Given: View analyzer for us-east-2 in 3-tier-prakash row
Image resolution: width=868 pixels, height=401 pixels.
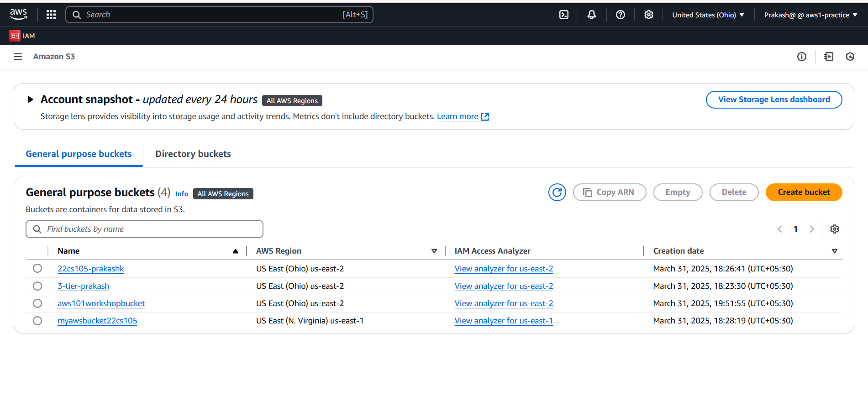Looking at the screenshot, I should [x=504, y=286].
